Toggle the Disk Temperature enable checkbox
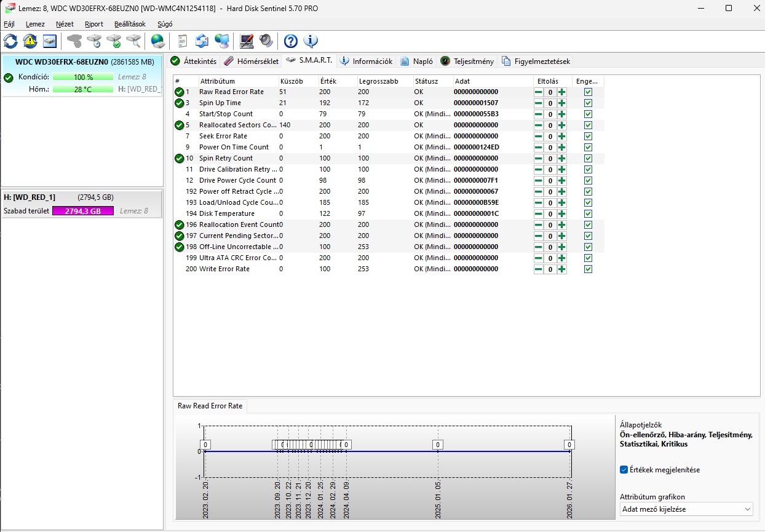The image size is (765, 532). [x=588, y=213]
